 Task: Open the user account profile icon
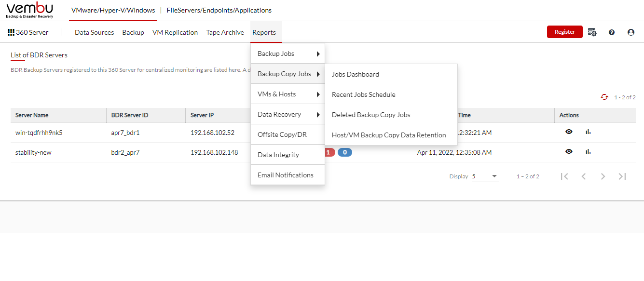click(x=631, y=32)
